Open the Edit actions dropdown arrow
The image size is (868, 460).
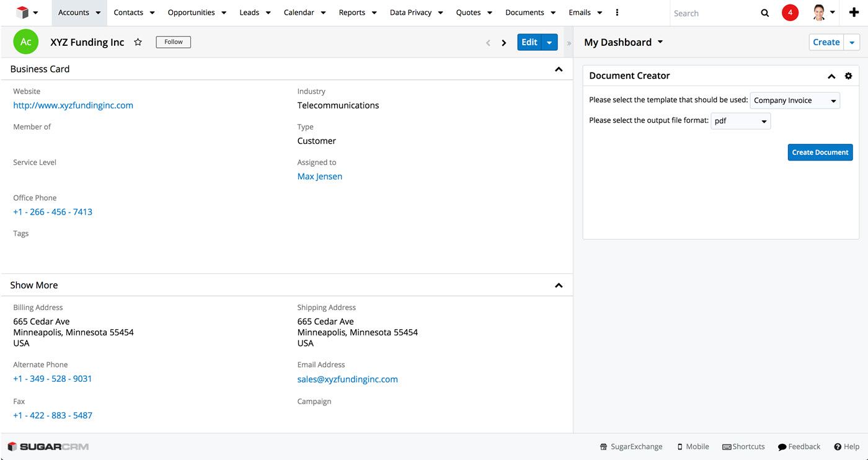550,42
